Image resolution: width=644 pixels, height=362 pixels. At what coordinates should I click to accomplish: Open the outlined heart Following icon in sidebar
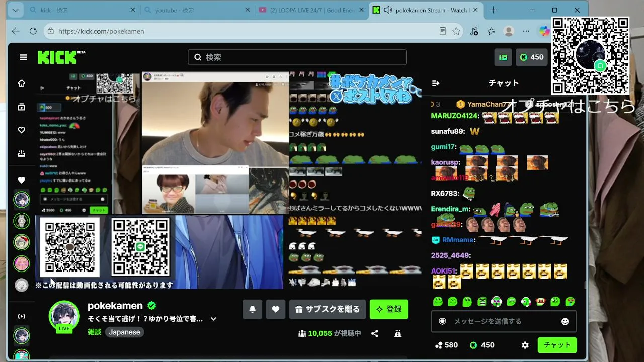click(22, 130)
